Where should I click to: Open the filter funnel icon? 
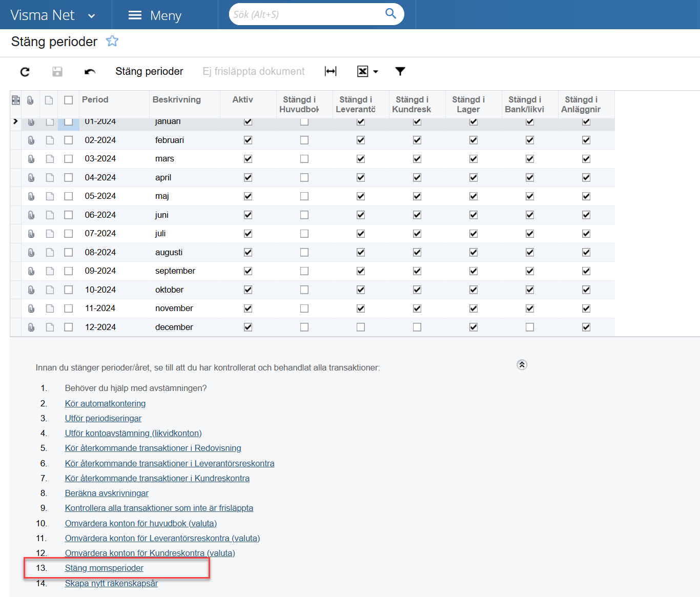click(x=400, y=71)
